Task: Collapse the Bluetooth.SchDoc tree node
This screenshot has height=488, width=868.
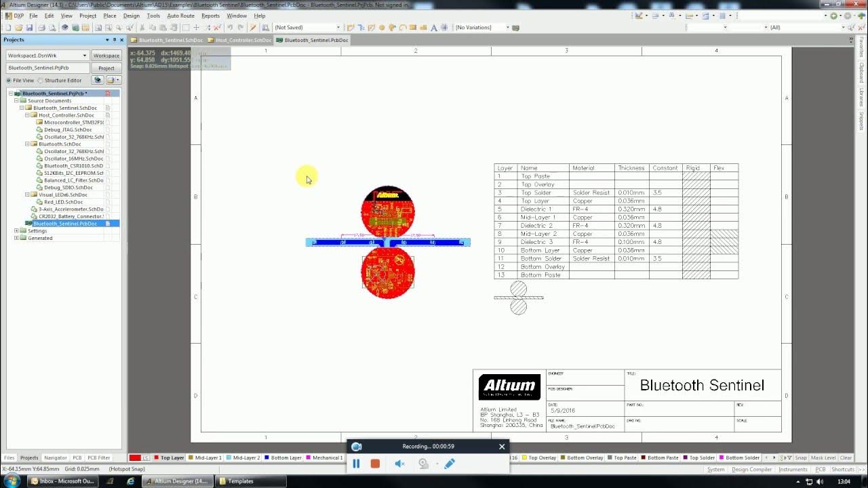Action: [x=27, y=144]
